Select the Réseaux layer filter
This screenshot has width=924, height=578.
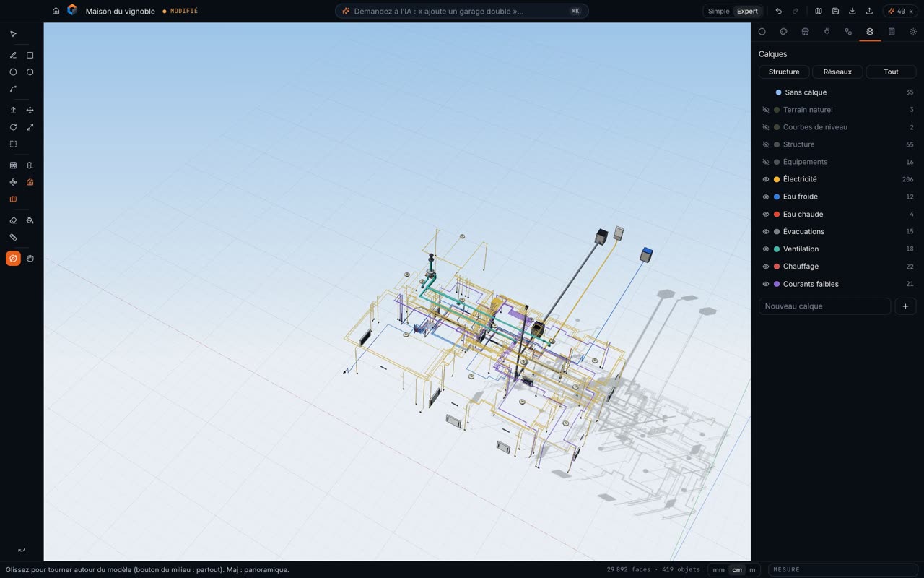click(837, 72)
